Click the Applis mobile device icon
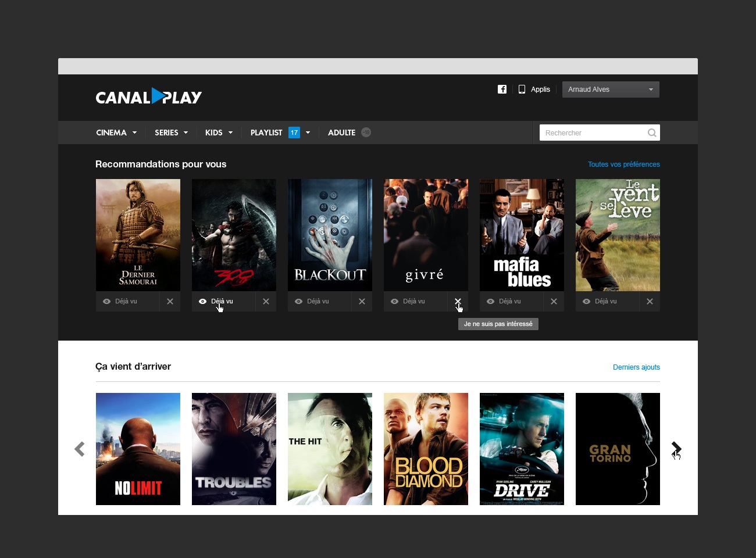 pos(522,90)
